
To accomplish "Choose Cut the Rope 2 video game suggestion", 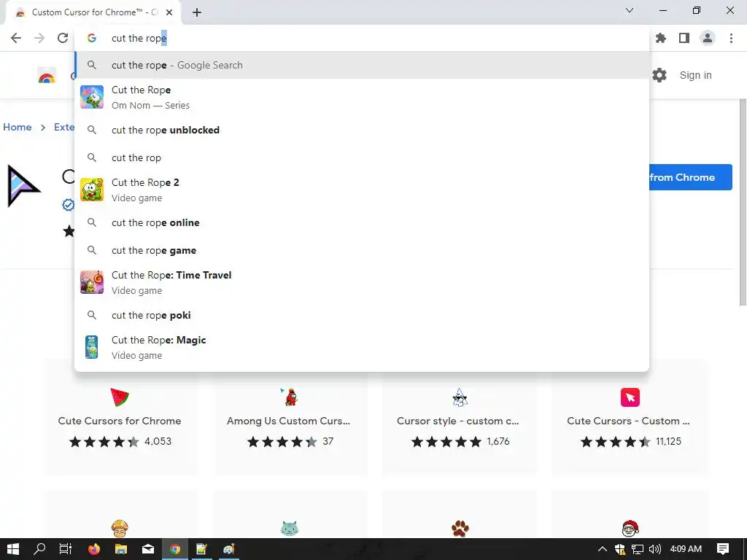I will coord(362,190).
